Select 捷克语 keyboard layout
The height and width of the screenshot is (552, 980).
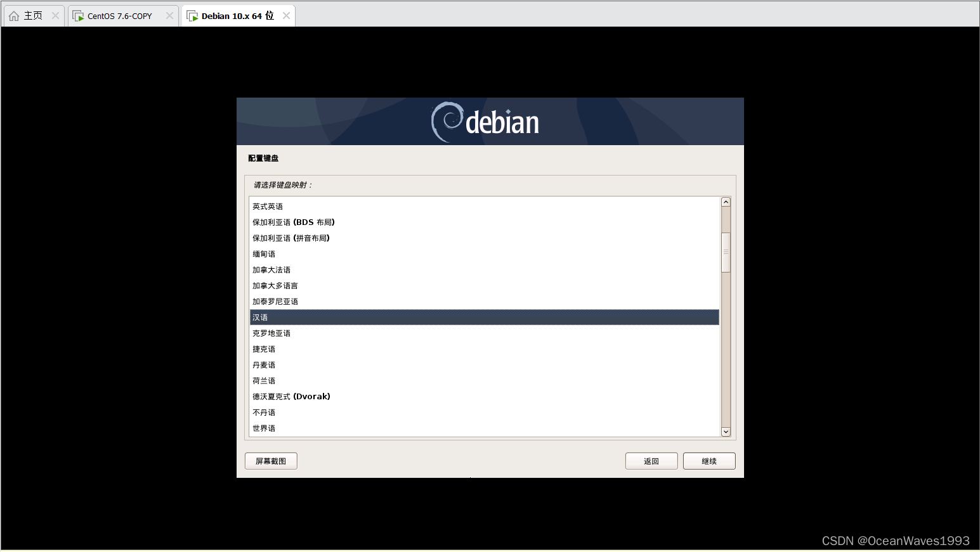pos(485,349)
